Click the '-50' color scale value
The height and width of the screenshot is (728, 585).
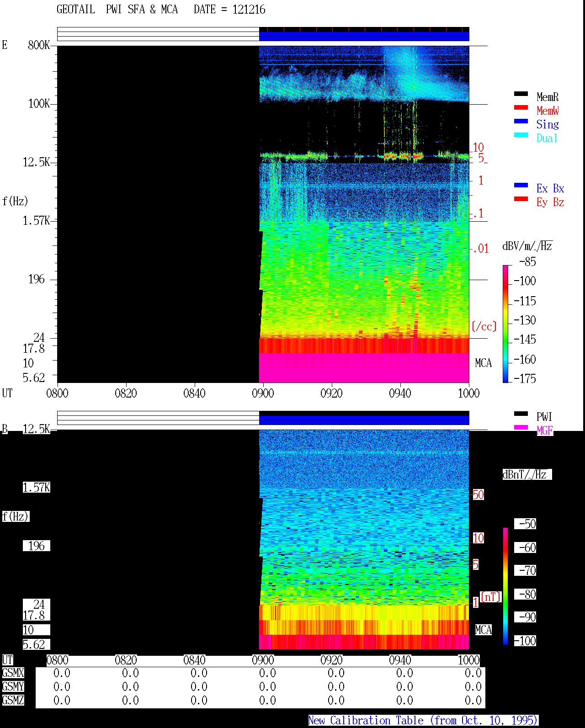click(x=527, y=524)
